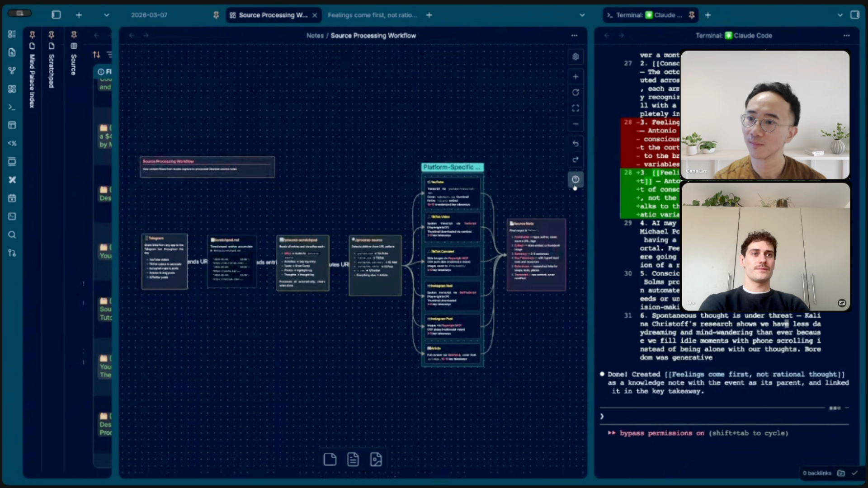The image size is (868, 488).
Task: Toggle the right sidebar panel
Action: pyautogui.click(x=854, y=15)
